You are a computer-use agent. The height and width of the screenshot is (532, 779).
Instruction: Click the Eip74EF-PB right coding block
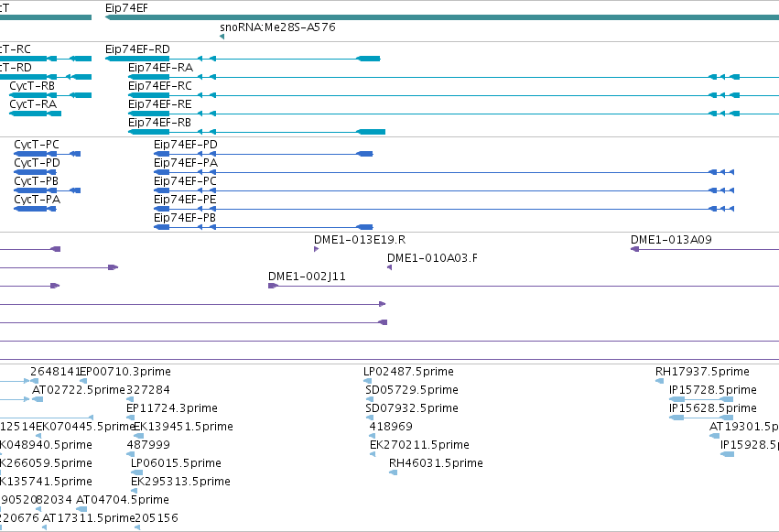[x=364, y=227]
